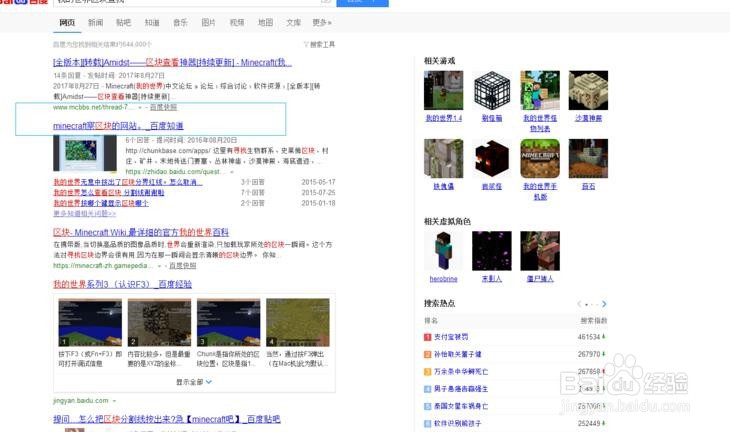Open related question dated 2015-07-25
Viewport: 730px width, 432px height.
108,193
